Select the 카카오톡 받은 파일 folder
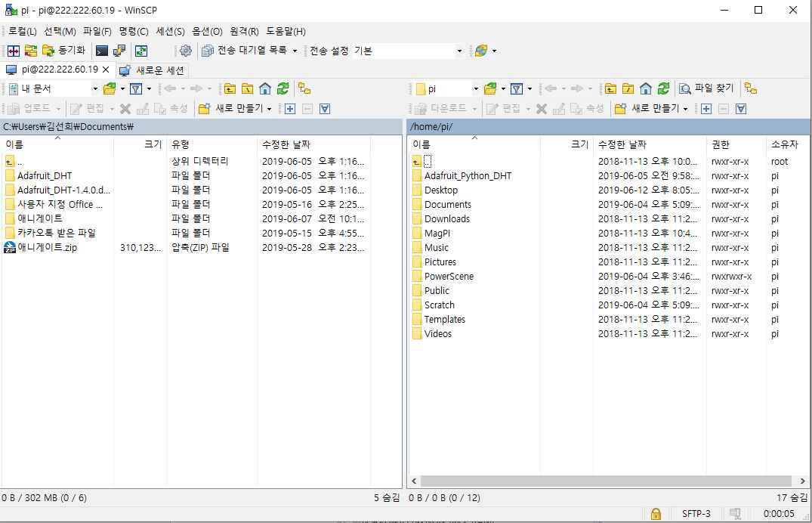 click(57, 234)
